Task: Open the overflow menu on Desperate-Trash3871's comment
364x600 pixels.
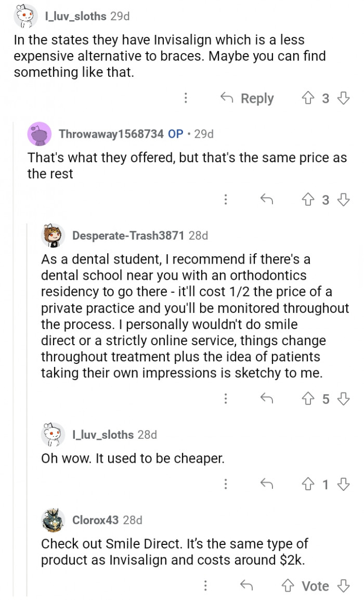Action: (226, 399)
